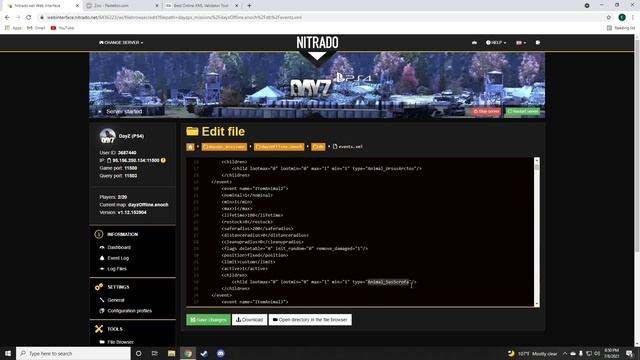Click the code editor scroll down arrow

tap(537, 303)
